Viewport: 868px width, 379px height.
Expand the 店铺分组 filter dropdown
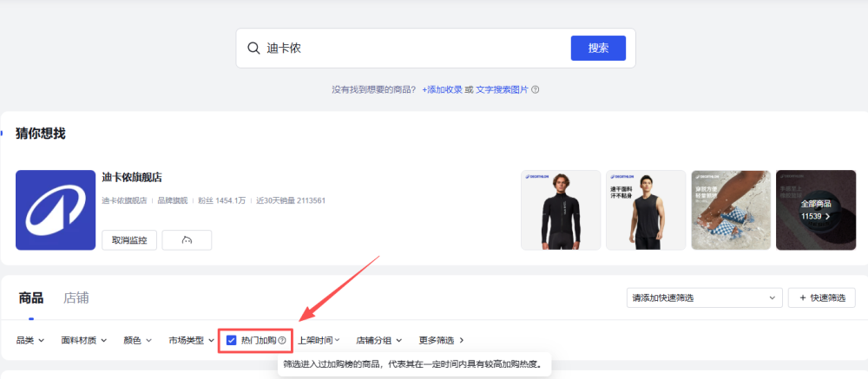378,340
